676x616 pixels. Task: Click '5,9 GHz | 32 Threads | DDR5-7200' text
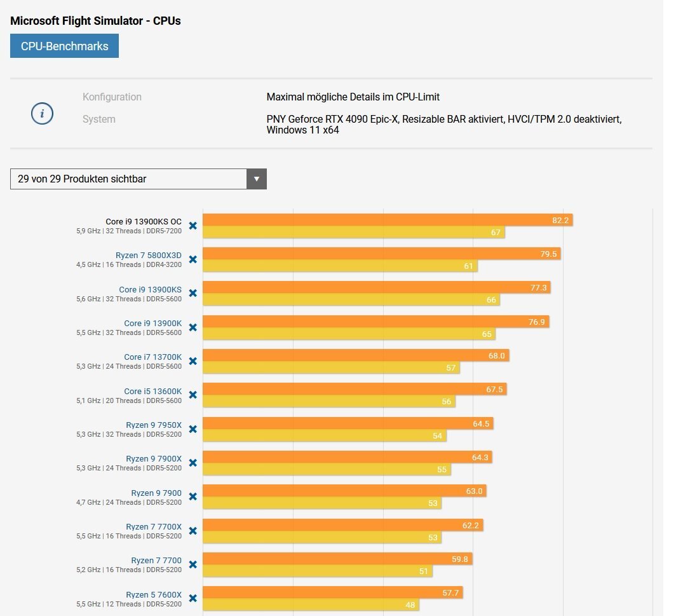[129, 231]
